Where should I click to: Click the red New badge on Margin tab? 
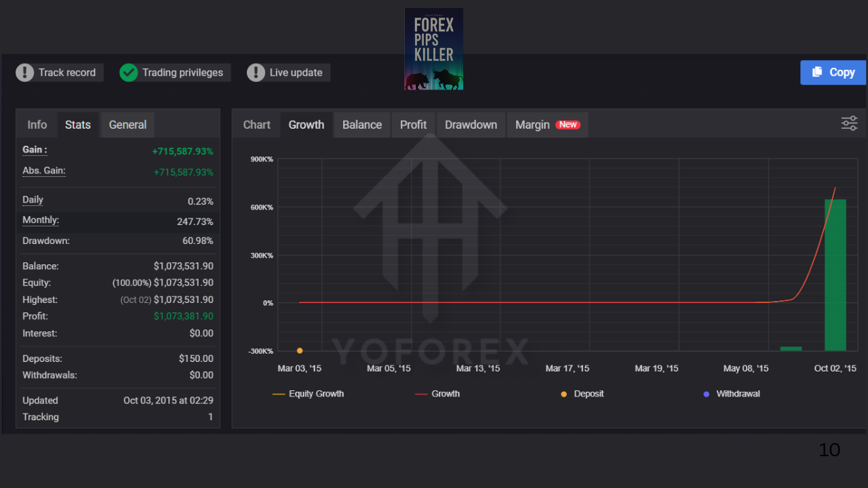tap(568, 125)
